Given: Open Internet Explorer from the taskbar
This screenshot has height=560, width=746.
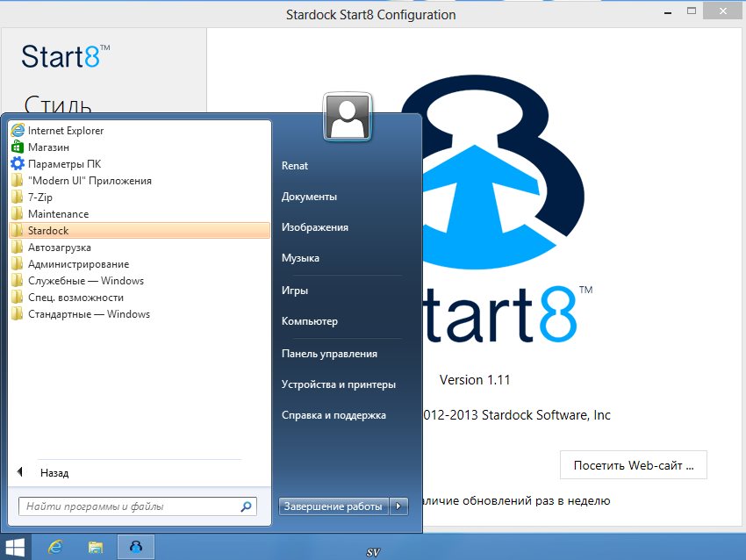Looking at the screenshot, I should pyautogui.click(x=55, y=546).
